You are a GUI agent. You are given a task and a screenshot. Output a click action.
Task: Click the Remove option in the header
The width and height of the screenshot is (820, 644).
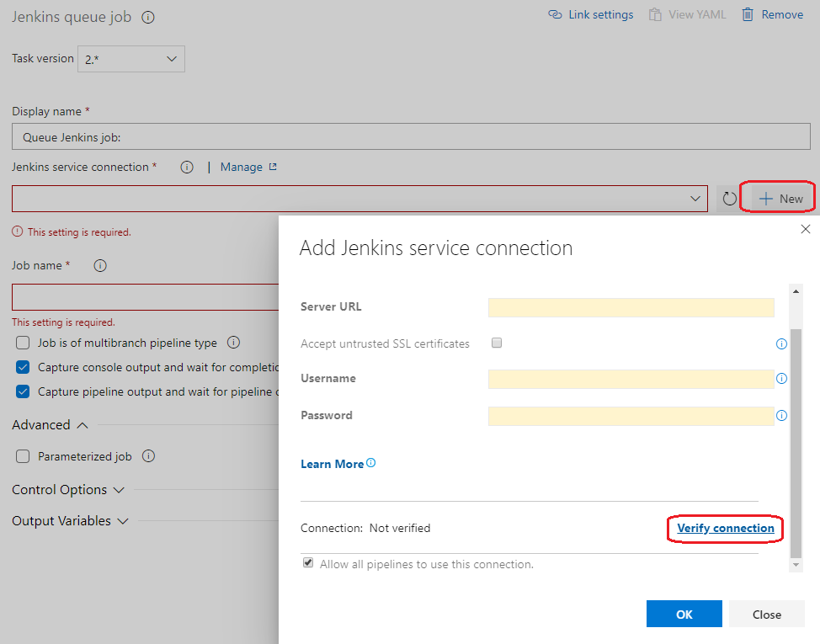[772, 14]
